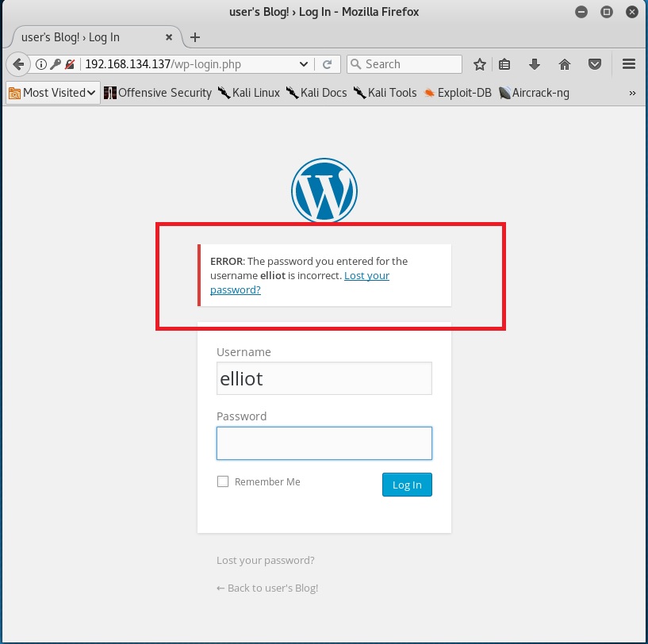Click the WordPress logo

[324, 190]
